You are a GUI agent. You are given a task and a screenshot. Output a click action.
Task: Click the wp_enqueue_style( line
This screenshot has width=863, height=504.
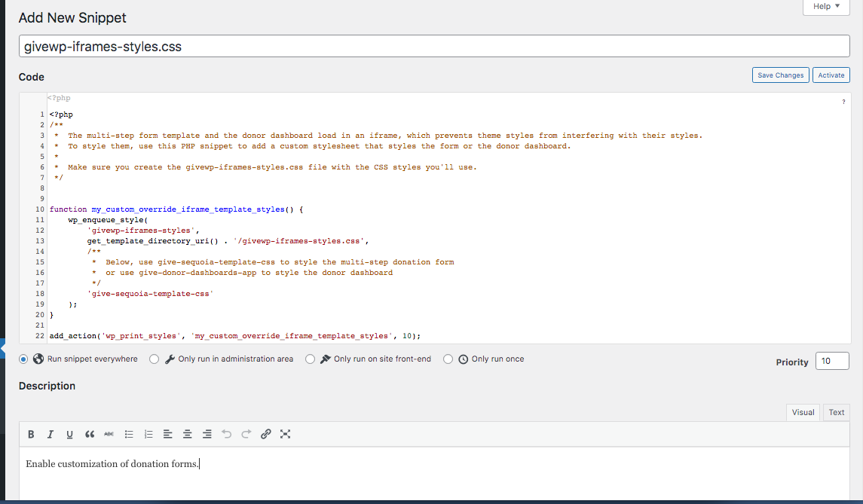point(108,219)
